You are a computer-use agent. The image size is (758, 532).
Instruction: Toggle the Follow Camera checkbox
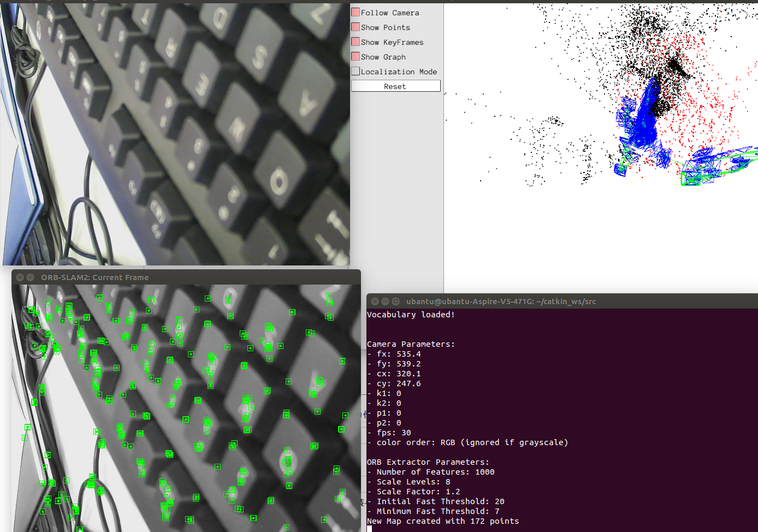tap(356, 12)
